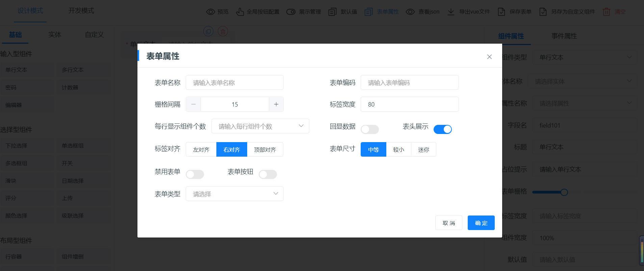
Task: Click the 确定 button
Action: (481, 223)
